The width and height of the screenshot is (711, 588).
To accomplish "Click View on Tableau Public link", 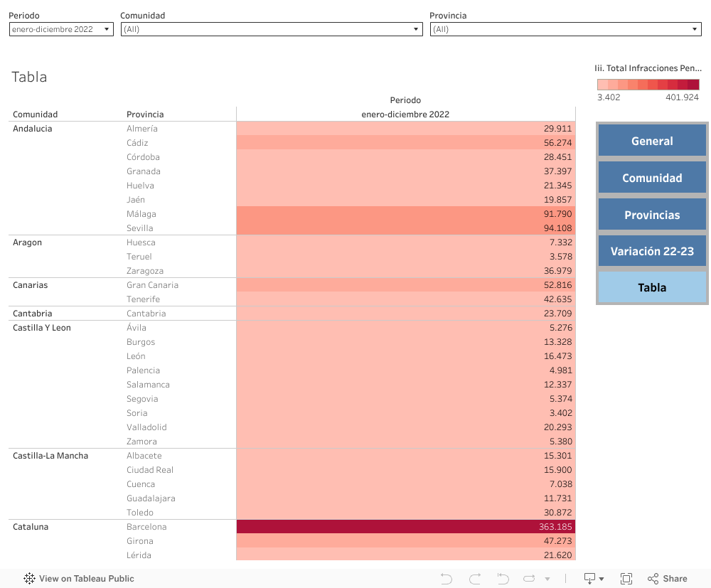I will point(87,578).
